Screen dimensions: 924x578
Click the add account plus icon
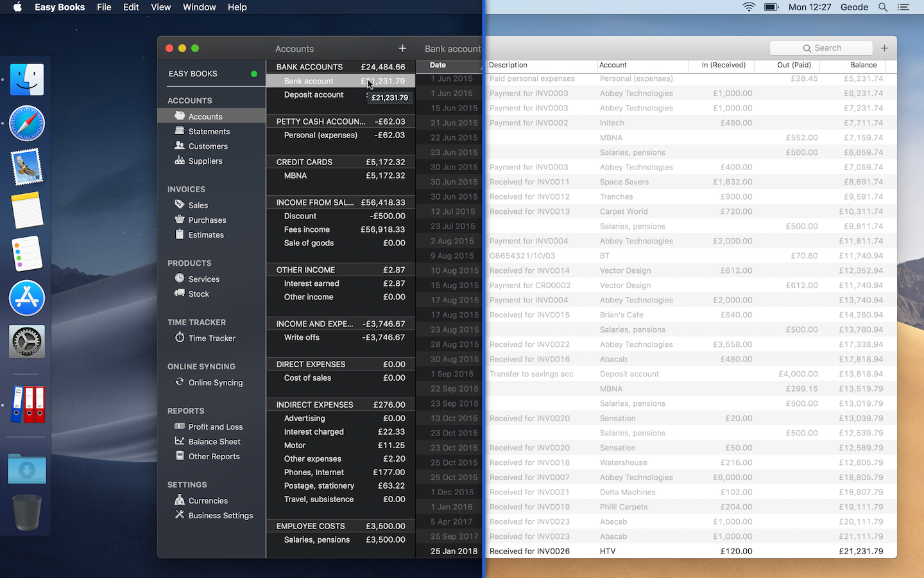[402, 48]
